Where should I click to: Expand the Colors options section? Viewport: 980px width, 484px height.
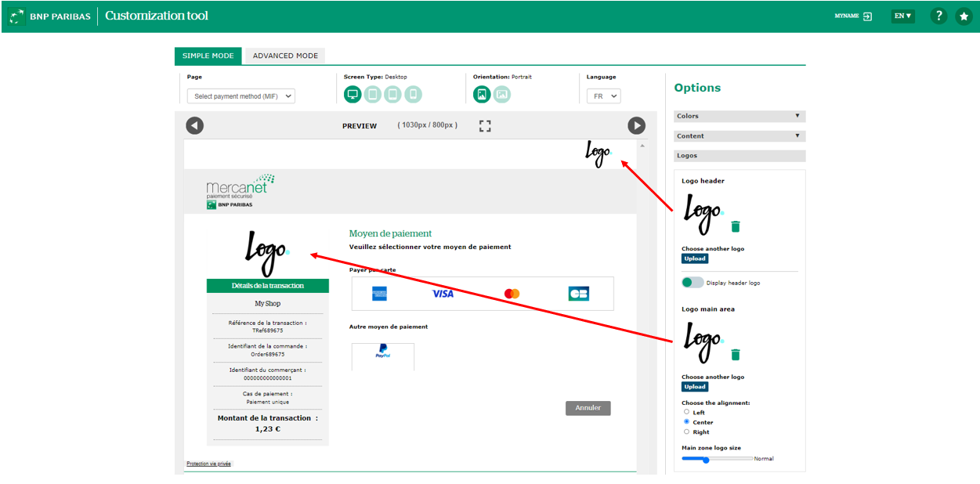[x=740, y=116]
